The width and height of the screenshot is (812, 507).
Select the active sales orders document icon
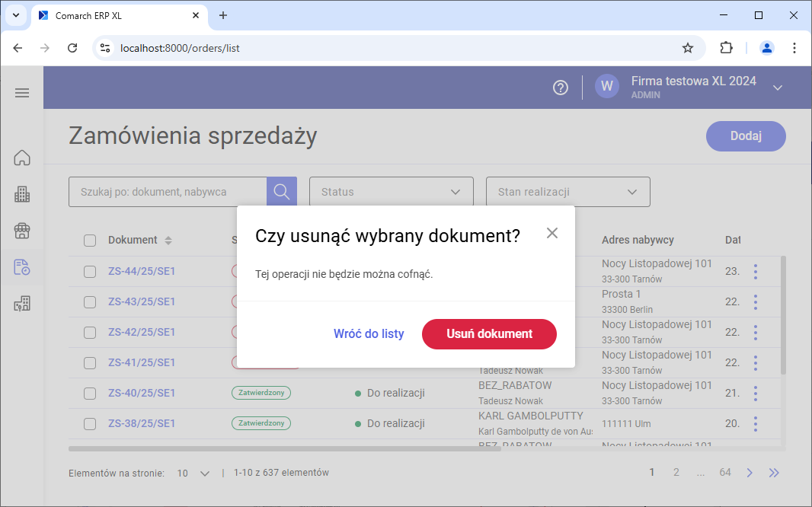tap(22, 267)
